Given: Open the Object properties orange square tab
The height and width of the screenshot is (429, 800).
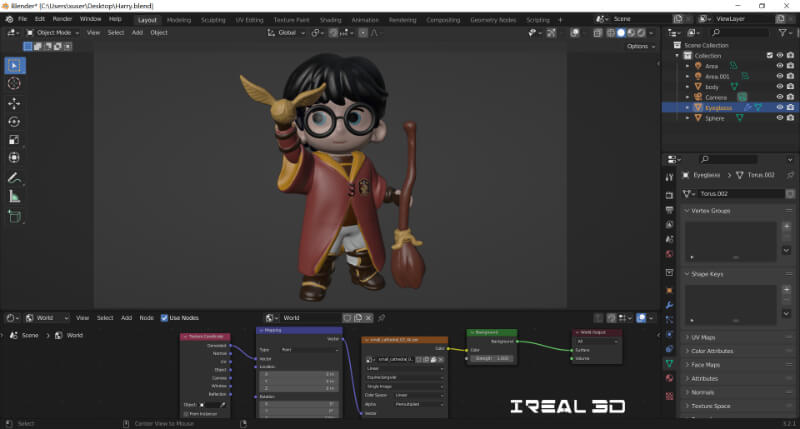Looking at the screenshot, I should tap(669, 290).
